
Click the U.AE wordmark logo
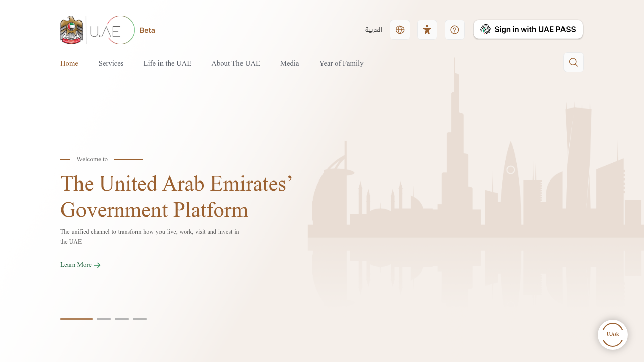[112, 30]
